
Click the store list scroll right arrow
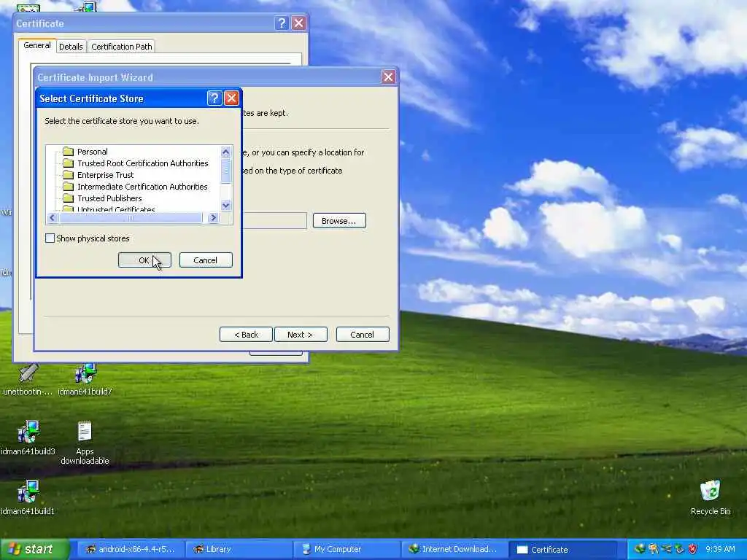pos(213,217)
